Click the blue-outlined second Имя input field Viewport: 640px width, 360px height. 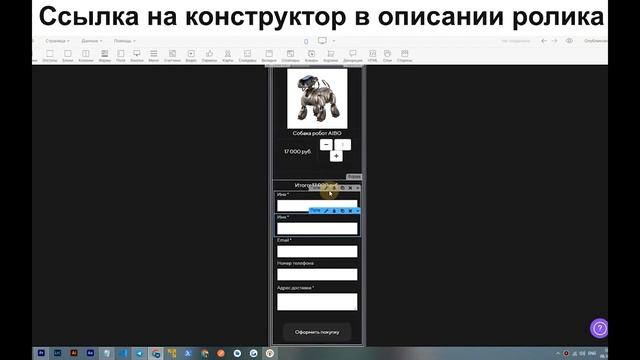(x=317, y=229)
